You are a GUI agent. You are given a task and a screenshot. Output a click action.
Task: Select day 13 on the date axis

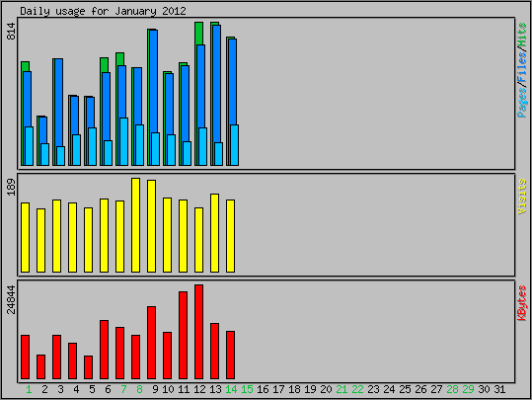(x=215, y=389)
